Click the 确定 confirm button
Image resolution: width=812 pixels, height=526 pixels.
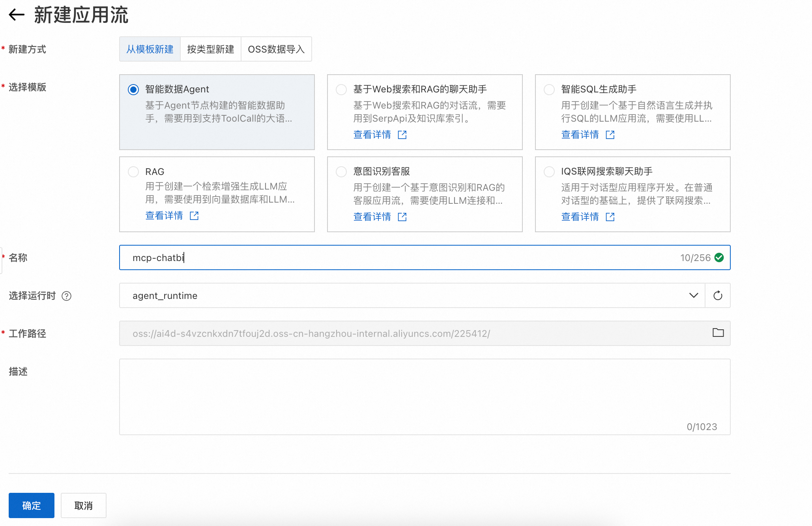click(x=31, y=505)
